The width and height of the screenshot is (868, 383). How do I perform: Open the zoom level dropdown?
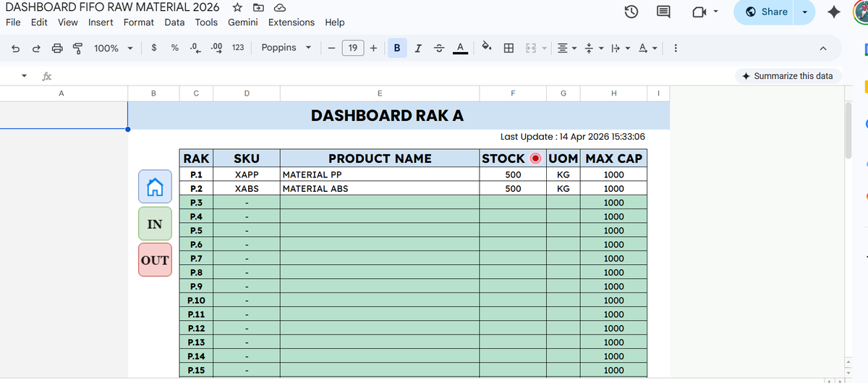pos(114,48)
